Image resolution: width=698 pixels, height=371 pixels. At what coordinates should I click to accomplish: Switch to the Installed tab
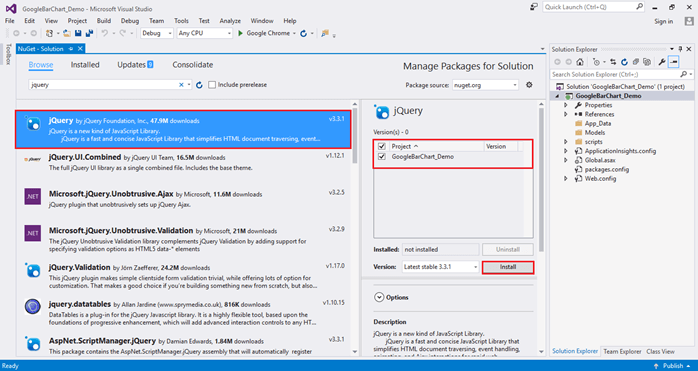point(85,65)
